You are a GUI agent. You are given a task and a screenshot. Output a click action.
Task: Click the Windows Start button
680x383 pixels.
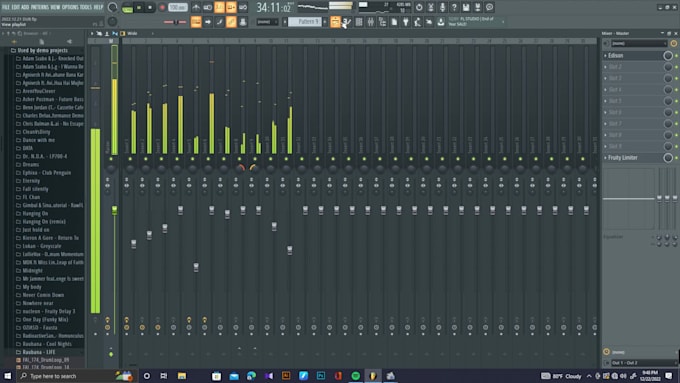click(7, 376)
